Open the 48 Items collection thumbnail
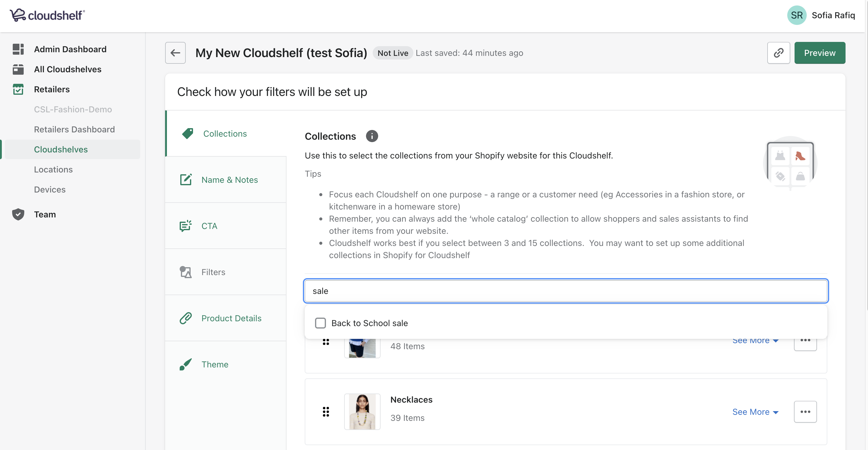Viewport: 868px width, 450px height. click(362, 348)
